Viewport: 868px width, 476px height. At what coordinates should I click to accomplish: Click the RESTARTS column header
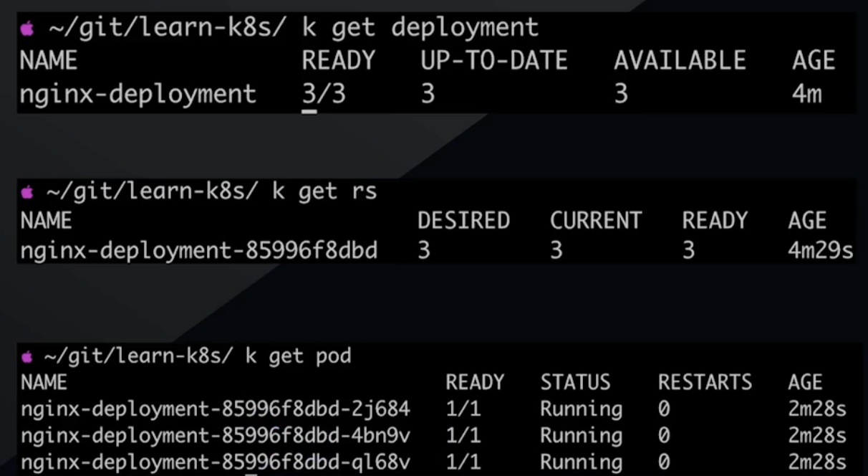coord(705,382)
